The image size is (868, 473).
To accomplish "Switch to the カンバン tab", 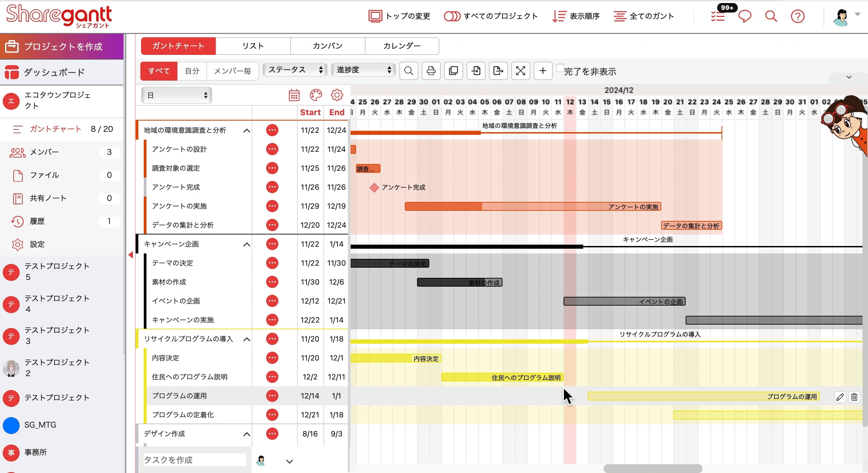I will point(328,46).
